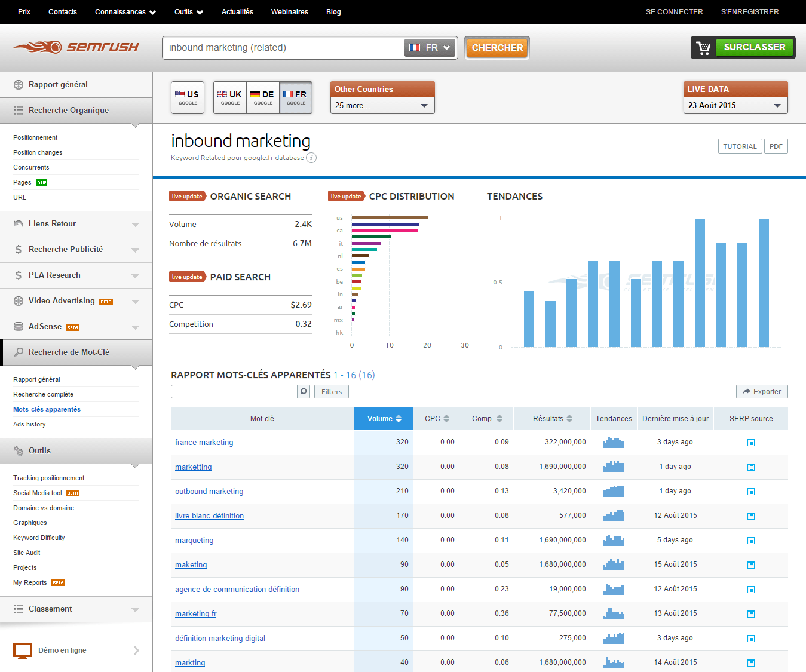Open the Other Countries 25 more dropdown

(x=382, y=105)
